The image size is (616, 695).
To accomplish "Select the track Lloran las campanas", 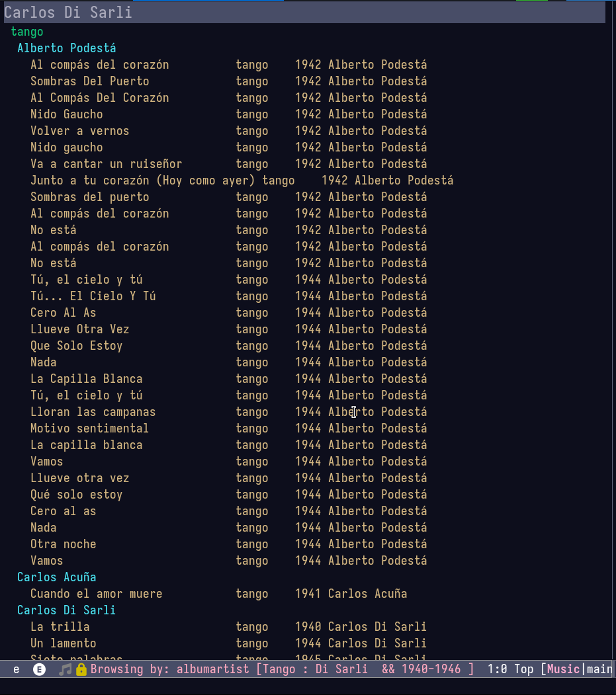I will (229, 412).
